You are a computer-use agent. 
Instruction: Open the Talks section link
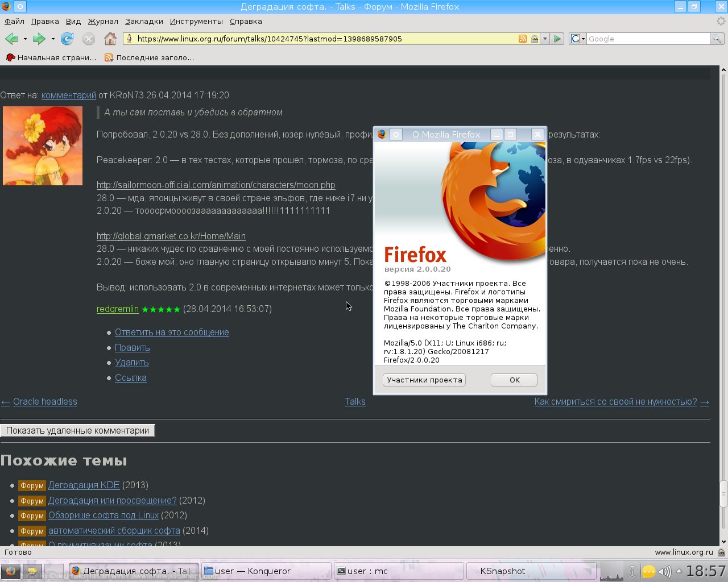click(x=355, y=401)
